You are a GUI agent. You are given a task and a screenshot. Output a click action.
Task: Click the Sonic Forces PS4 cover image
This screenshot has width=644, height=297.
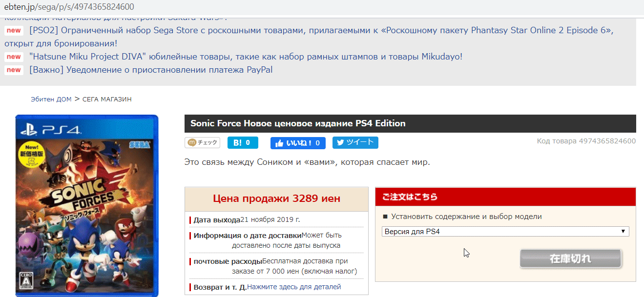tap(87, 205)
